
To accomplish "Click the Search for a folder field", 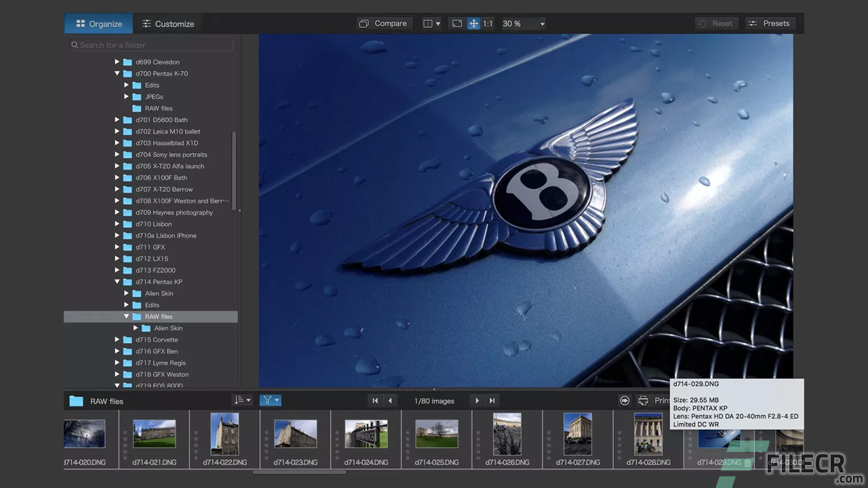I will 152,45.
